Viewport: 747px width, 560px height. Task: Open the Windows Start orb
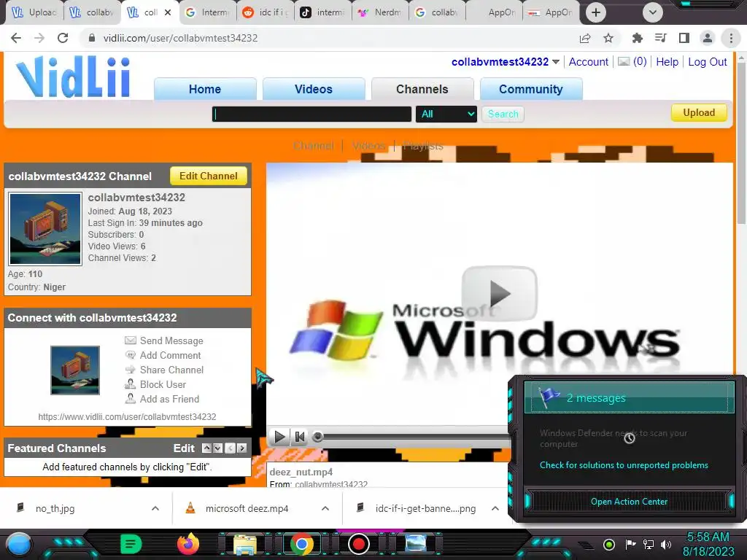point(19,544)
